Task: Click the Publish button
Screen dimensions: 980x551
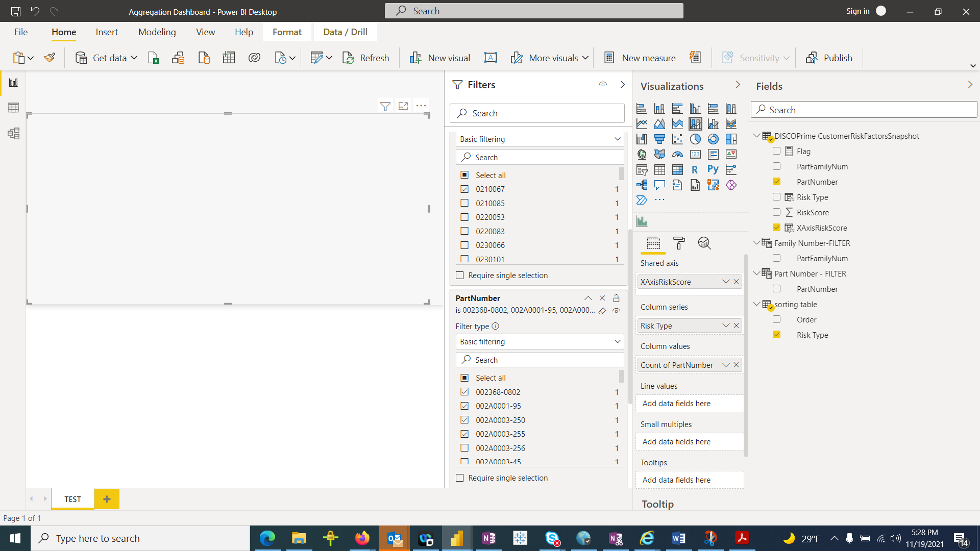Action: point(829,58)
